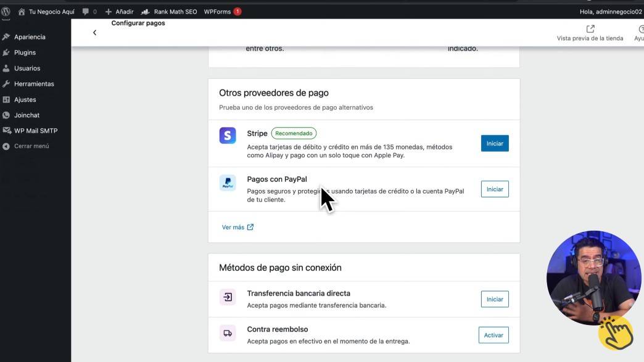
Task: Click the Configurar pagos page title
Action: tap(138, 23)
